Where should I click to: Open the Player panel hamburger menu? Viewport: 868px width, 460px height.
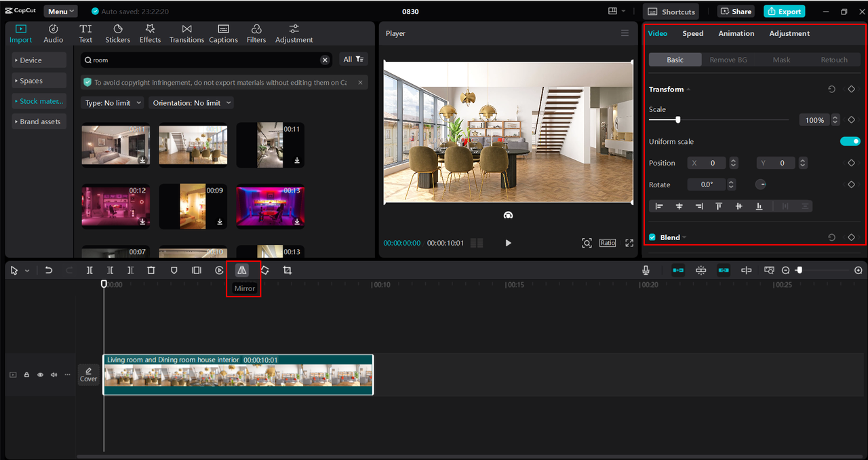(625, 33)
